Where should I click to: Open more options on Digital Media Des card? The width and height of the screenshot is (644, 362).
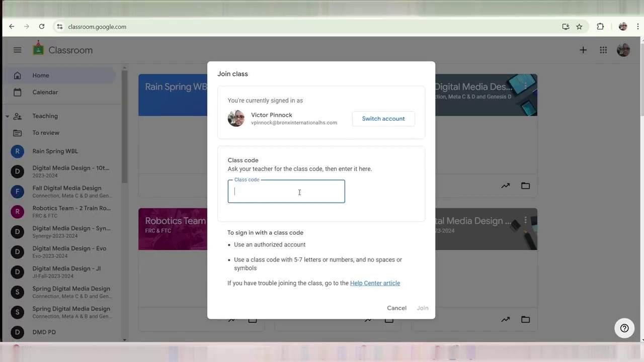tap(525, 86)
